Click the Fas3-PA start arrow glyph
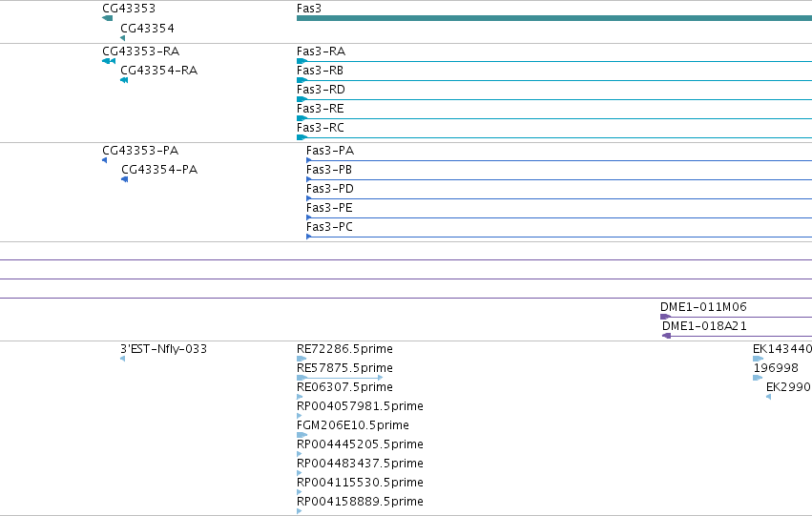This screenshot has height=516, width=812. [x=309, y=160]
